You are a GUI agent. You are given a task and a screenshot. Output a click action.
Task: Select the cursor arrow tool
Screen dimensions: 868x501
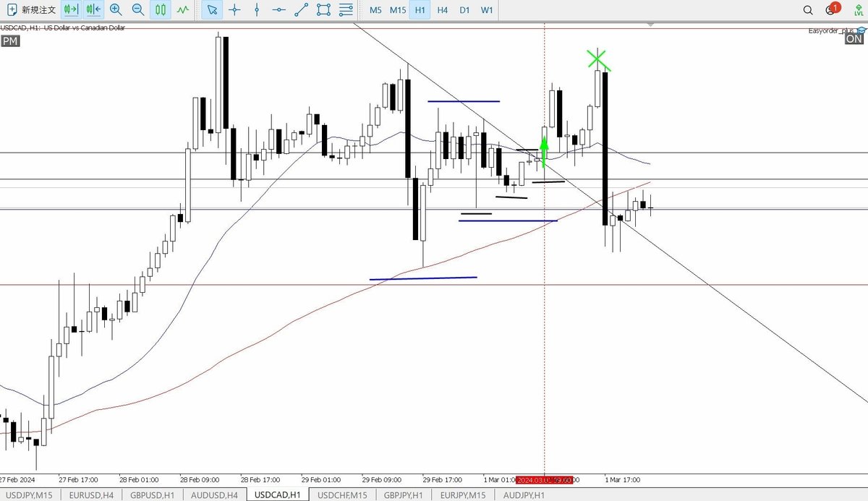pos(211,10)
